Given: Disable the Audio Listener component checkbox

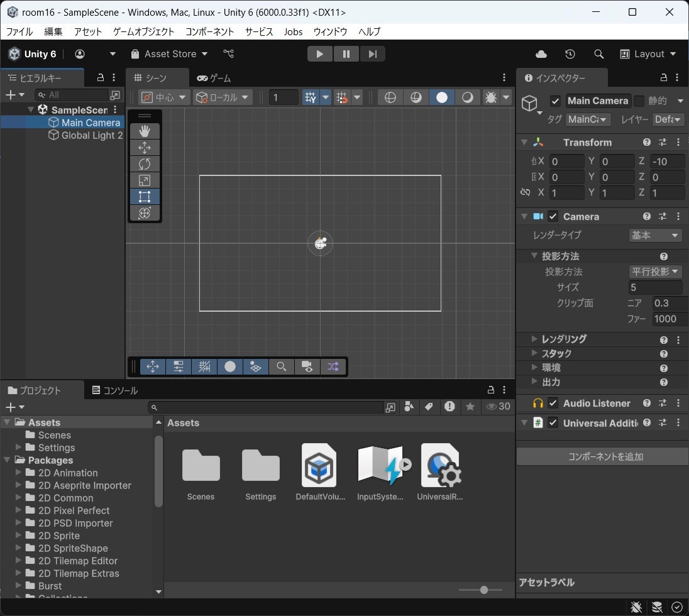Looking at the screenshot, I should tap(553, 403).
